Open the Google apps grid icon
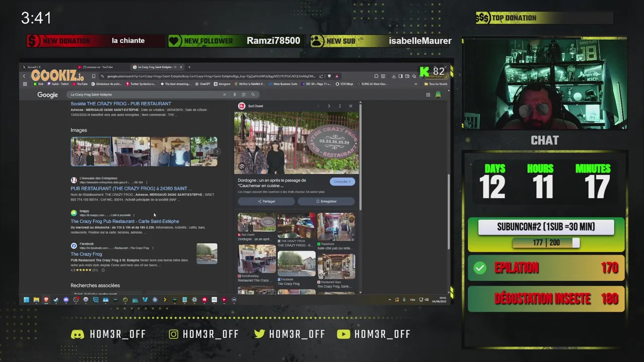This screenshot has height=362, width=644. click(428, 95)
